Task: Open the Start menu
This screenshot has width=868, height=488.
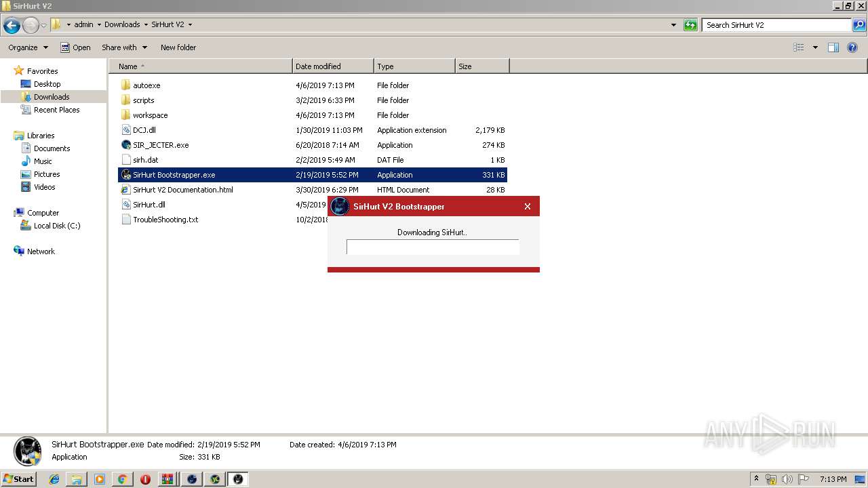Action: pyautogui.click(x=18, y=479)
